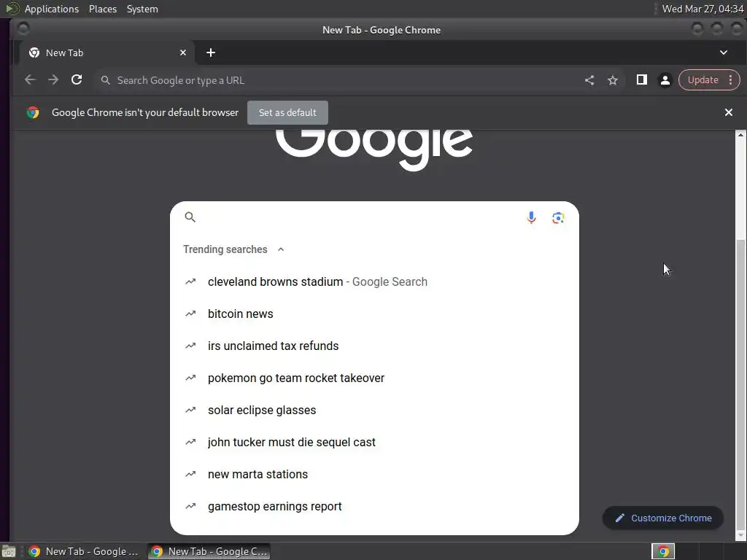This screenshot has width=747, height=560.
Task: Click the trend icon beside bitcoin news
Action: [190, 314]
